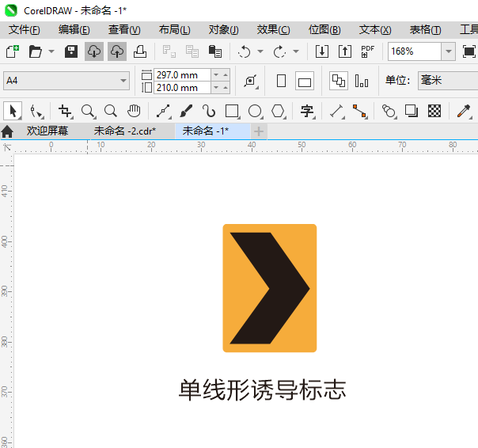Open the units 毫米 dropdown

click(x=448, y=81)
